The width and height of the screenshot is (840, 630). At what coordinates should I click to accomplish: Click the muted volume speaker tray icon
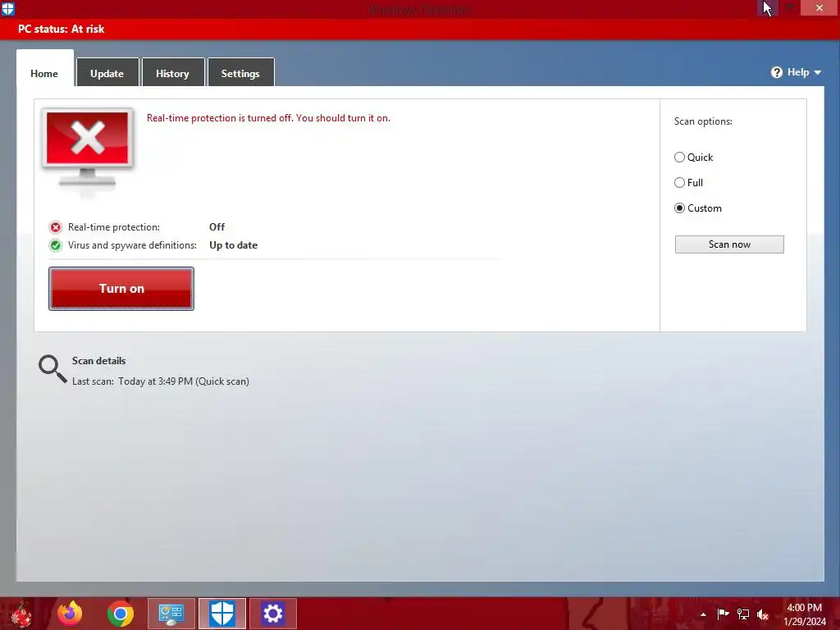click(763, 614)
